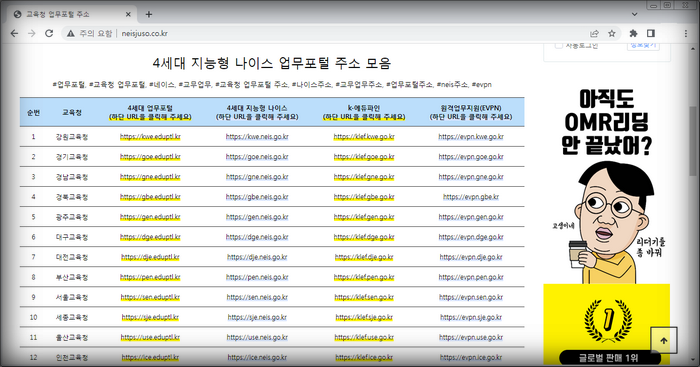Click heading 4세대 지능형 나이스 업무포털 주소 모음

[272, 63]
